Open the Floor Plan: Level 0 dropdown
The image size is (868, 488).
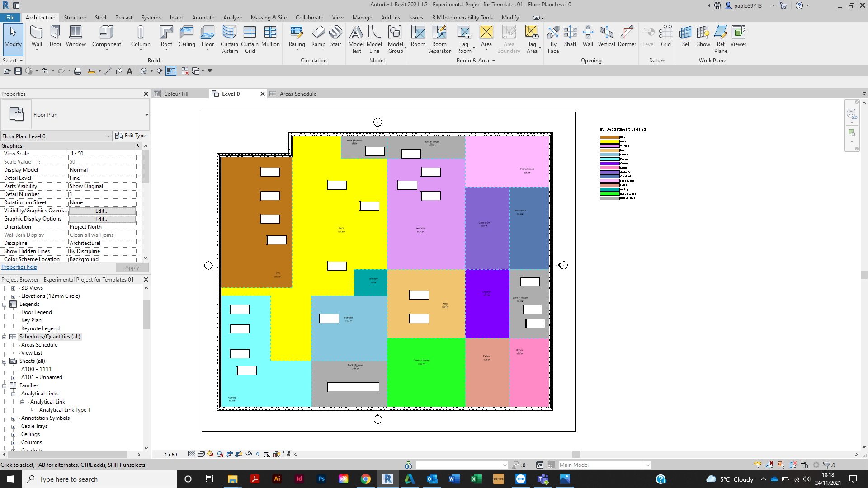click(x=108, y=136)
